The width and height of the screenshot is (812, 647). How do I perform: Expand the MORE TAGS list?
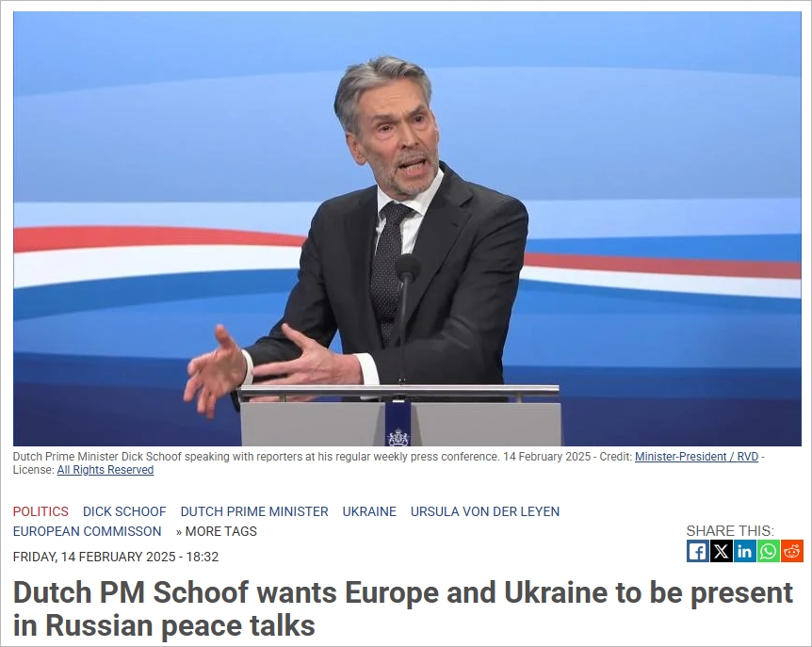(x=217, y=531)
